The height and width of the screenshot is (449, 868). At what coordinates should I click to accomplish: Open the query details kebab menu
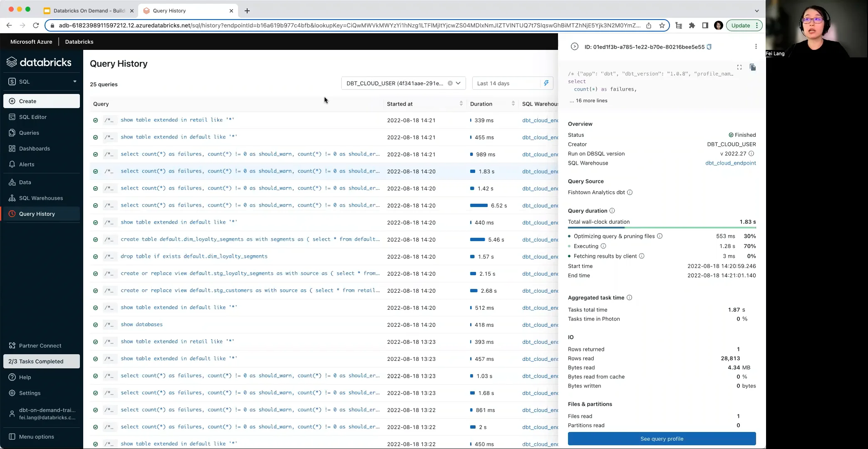click(x=756, y=47)
